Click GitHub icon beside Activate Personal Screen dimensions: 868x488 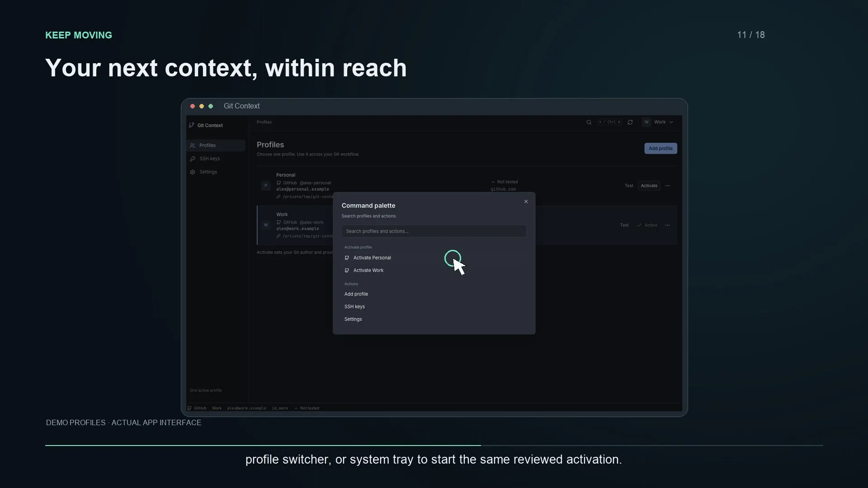click(347, 258)
